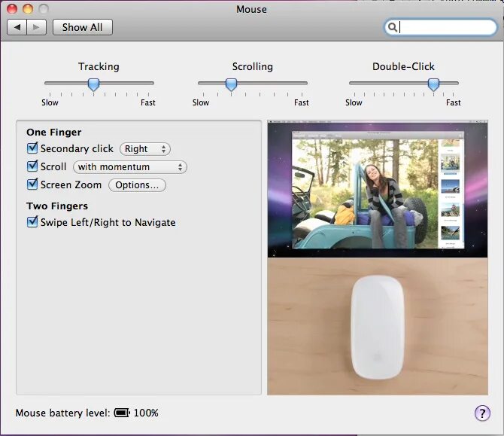The height and width of the screenshot is (436, 504).
Task: Click the '100%' battery value
Action: pos(146,413)
